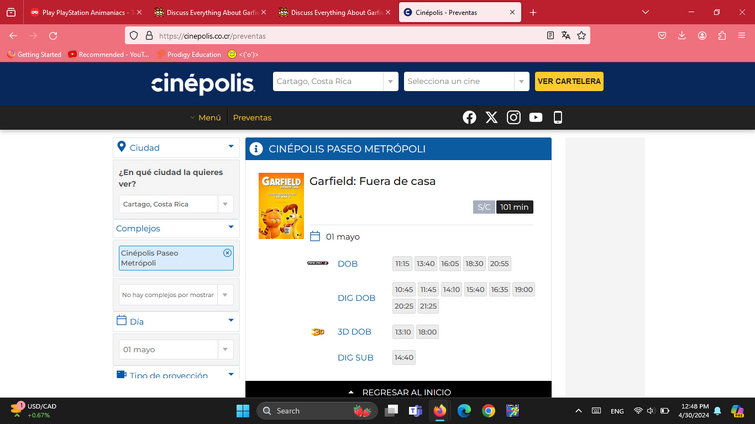This screenshot has height=424, width=755.
Task: Go to Preventas menu item
Action: tap(252, 117)
